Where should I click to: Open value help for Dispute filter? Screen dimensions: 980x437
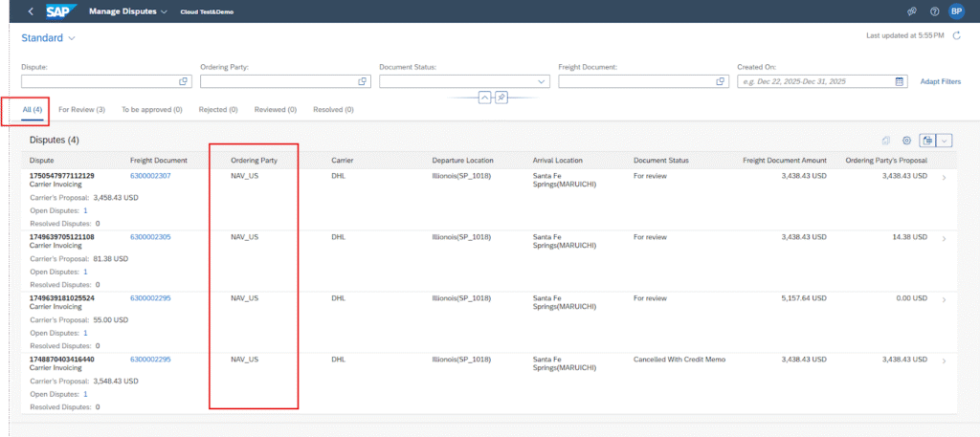183,81
